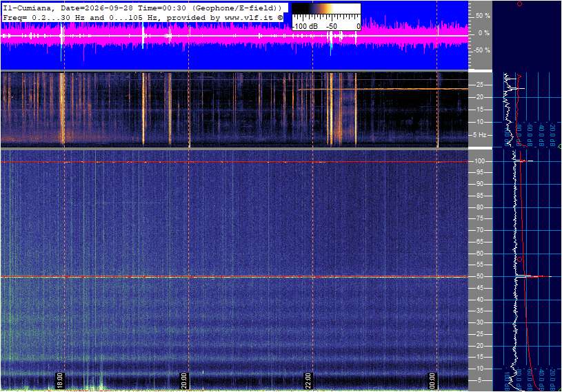Image resolution: width=562 pixels, height=392 pixels.
Task: Click the 00:00 time marker label
Action: 432,380
